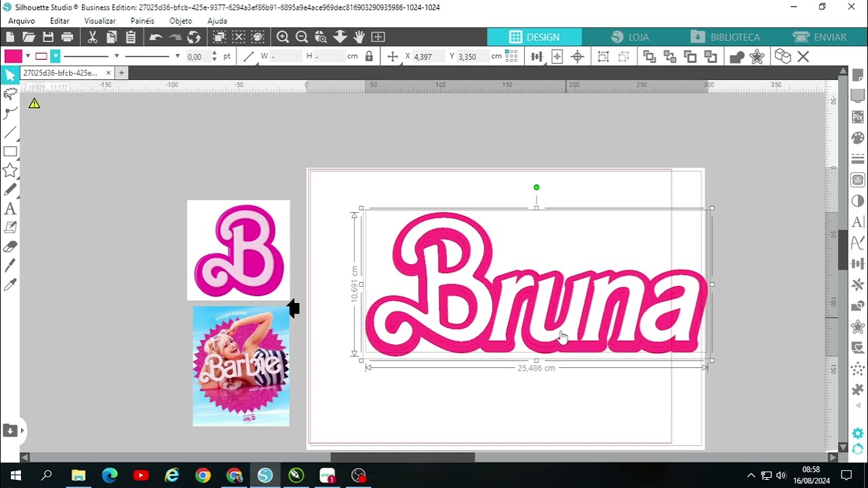This screenshot has height=488, width=868.
Task: Open the Editar menu
Action: pyautogui.click(x=60, y=21)
